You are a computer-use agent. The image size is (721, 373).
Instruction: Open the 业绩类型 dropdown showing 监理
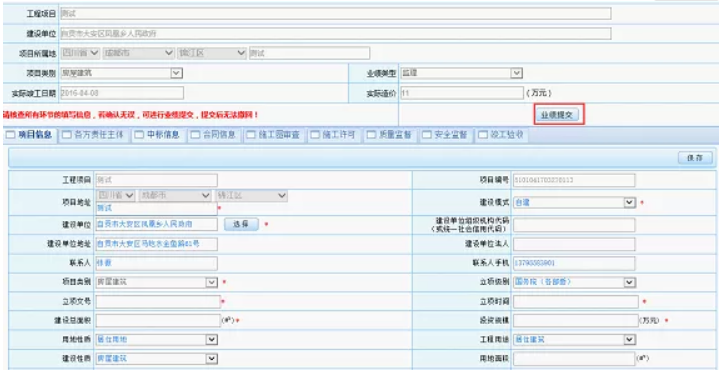coord(462,73)
